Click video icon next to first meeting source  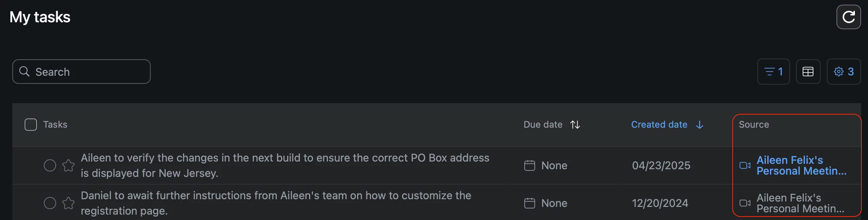(745, 165)
